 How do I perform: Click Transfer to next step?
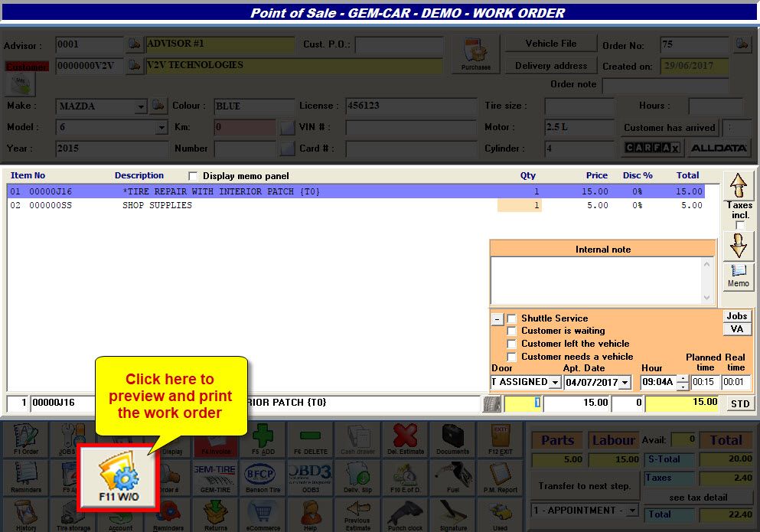(x=585, y=486)
